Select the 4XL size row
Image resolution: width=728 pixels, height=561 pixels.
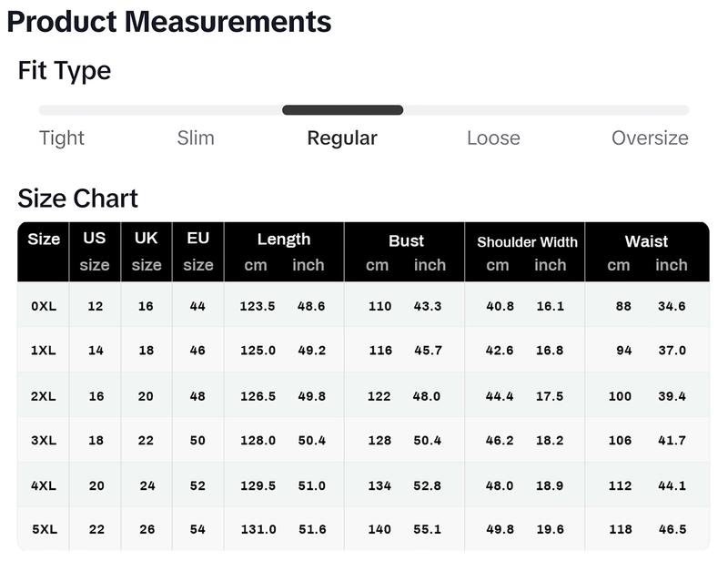(363, 485)
